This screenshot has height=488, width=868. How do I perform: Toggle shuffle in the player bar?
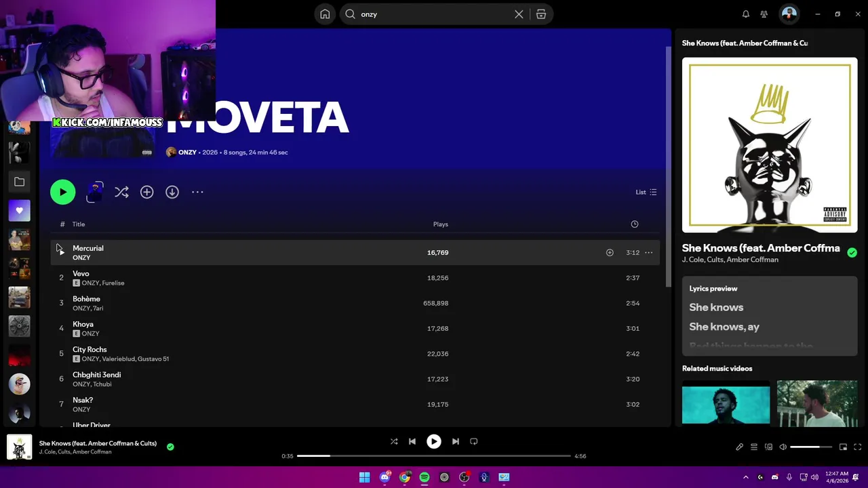pos(394,441)
